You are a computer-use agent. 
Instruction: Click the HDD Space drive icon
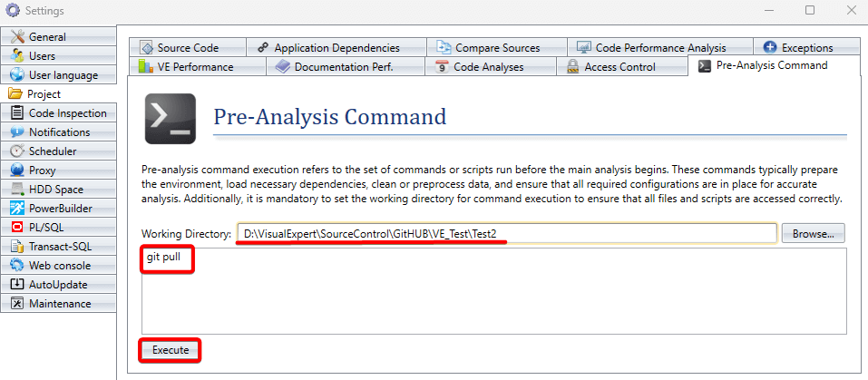18,190
